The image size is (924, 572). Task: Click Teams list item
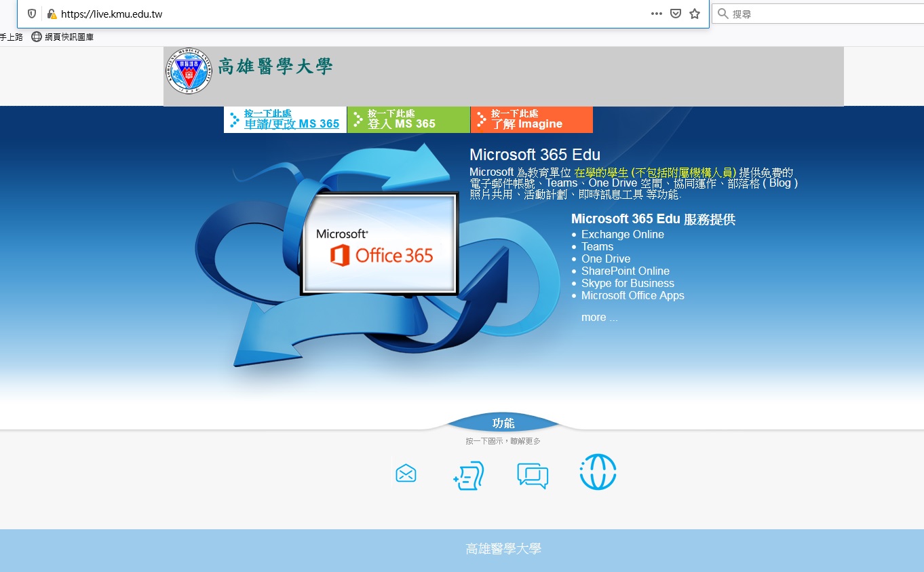click(x=597, y=247)
